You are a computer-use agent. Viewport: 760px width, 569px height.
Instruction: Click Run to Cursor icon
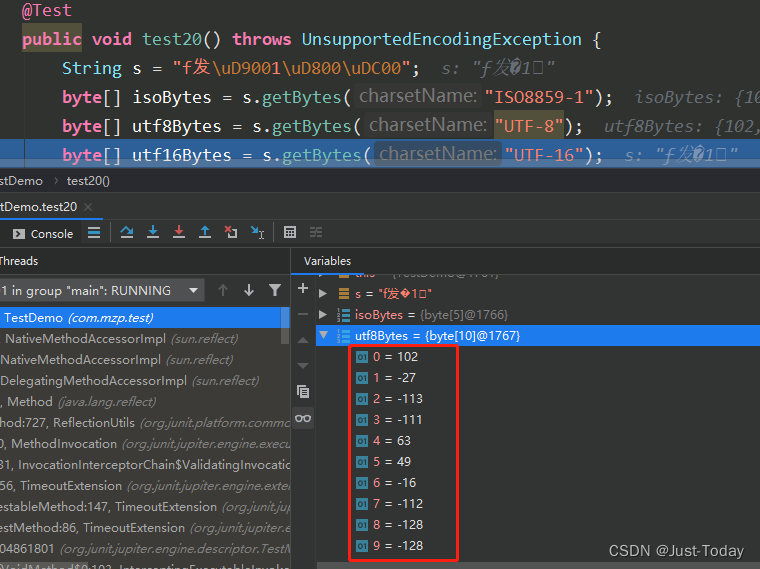click(257, 232)
